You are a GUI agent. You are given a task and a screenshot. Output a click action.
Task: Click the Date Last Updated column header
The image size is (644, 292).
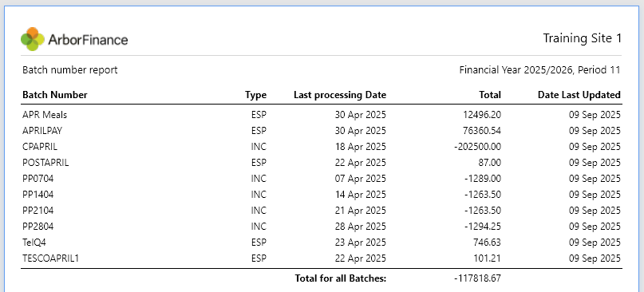tap(579, 95)
